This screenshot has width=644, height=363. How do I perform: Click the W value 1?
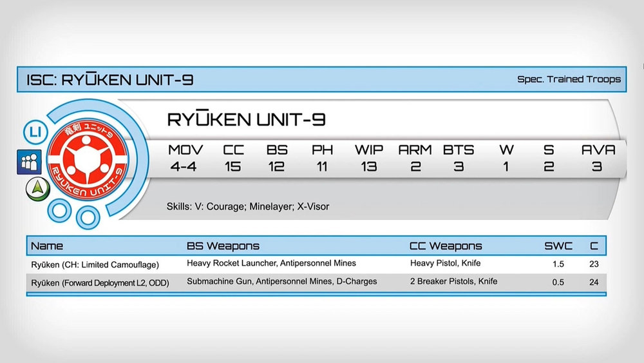506,166
